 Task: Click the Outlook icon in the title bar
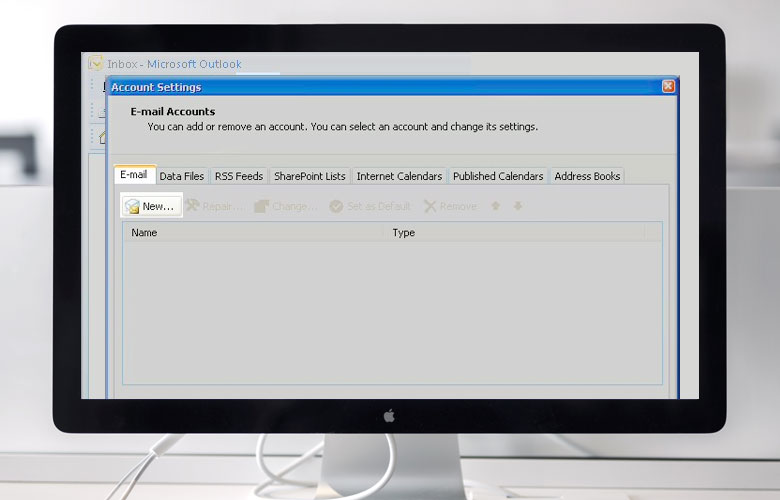(x=96, y=64)
